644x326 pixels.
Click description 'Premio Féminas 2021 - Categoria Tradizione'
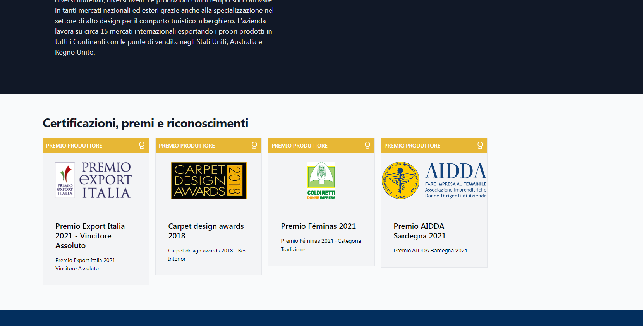(321, 245)
